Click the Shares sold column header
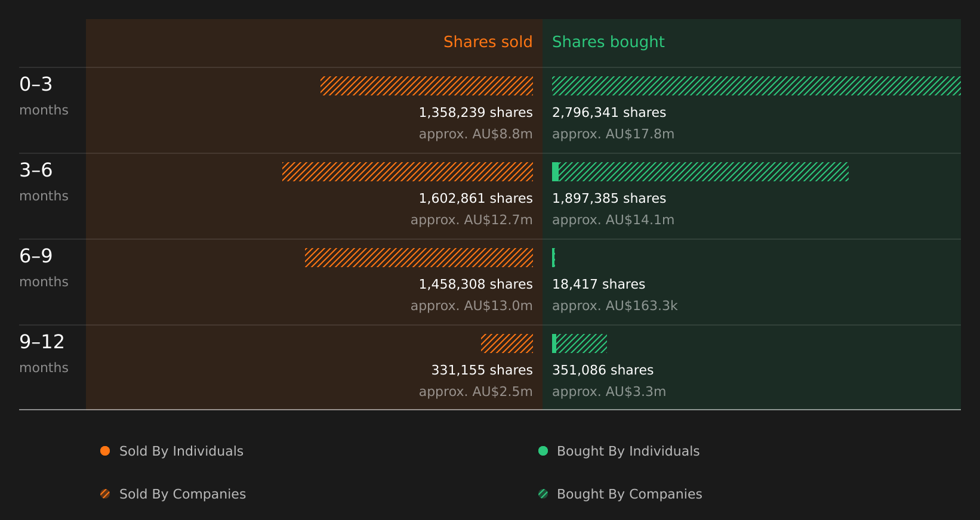The width and height of the screenshot is (980, 520). pos(488,42)
